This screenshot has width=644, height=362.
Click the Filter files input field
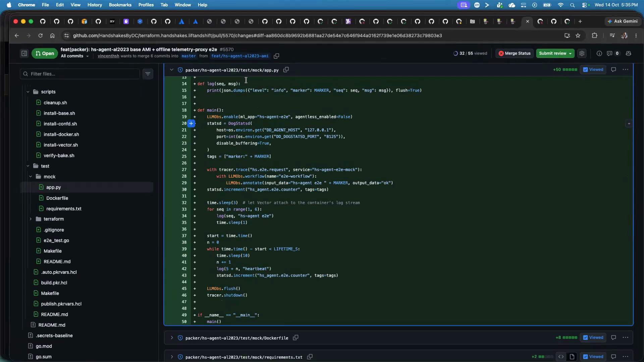(80, 74)
